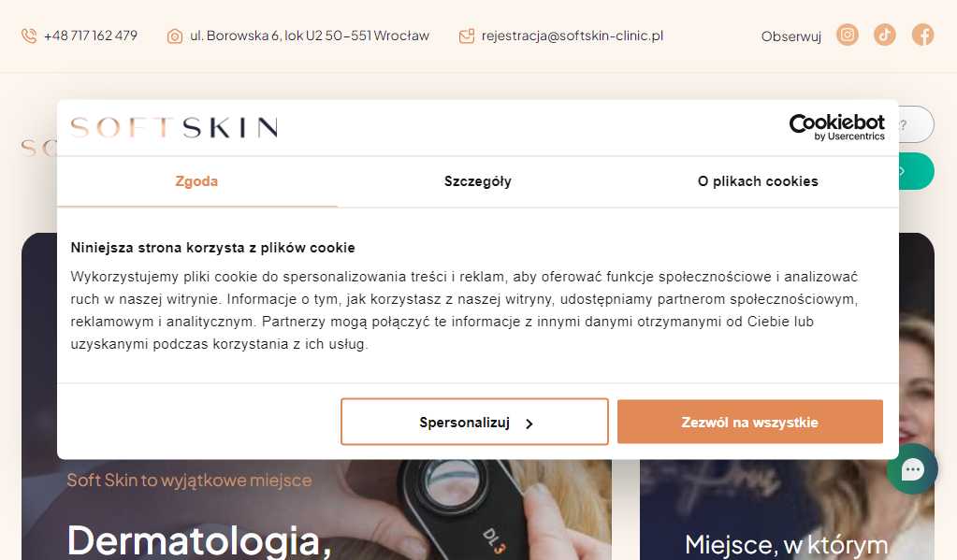Viewport: 957px width, 560px height.
Task: Open the TikTok profile icon
Action: pos(884,35)
